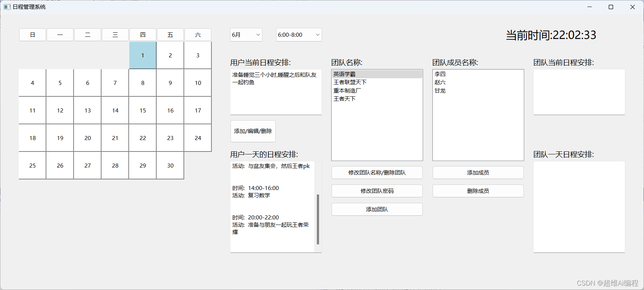This screenshot has height=290, width=644.
Task: Click 修改团队名称/删除团队 button
Action: coord(377,173)
